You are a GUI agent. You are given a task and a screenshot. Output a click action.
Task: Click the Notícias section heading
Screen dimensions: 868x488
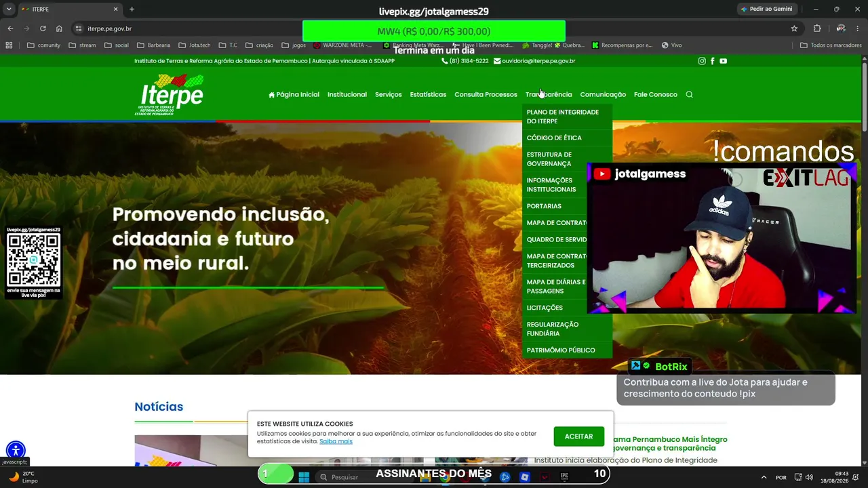[159, 407]
